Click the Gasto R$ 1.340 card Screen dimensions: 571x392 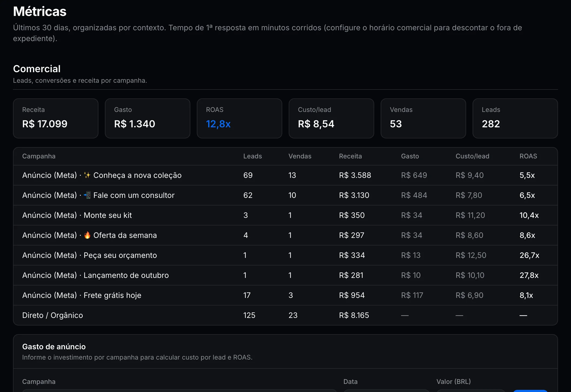148,118
